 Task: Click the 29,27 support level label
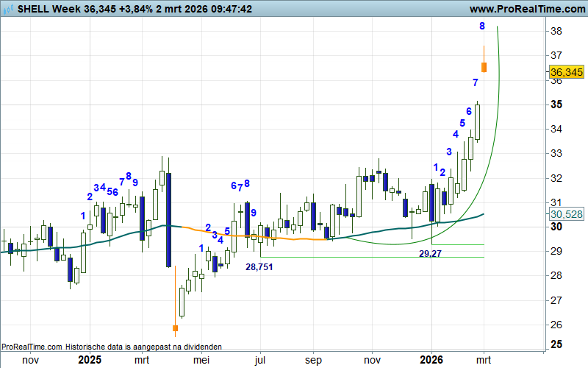click(430, 253)
